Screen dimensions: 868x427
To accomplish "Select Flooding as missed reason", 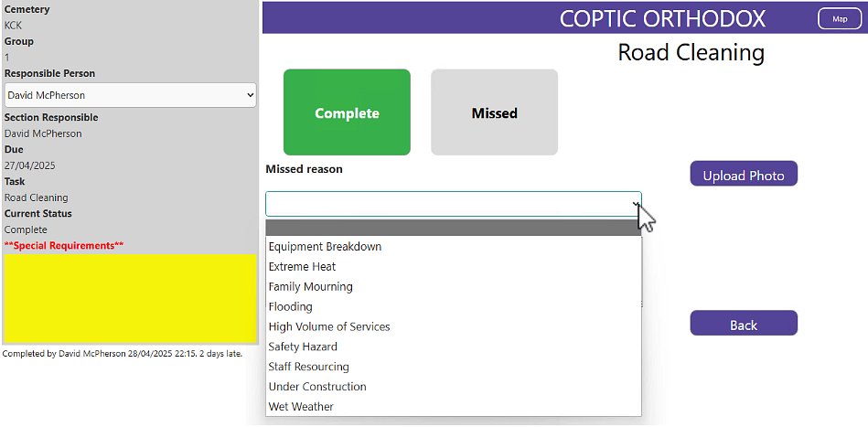I will pos(291,307).
